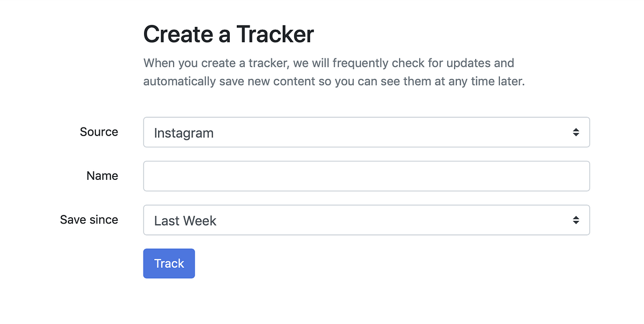The width and height of the screenshot is (644, 324).
Task: Click the 'Instagram' selected value text
Action: coord(183,133)
